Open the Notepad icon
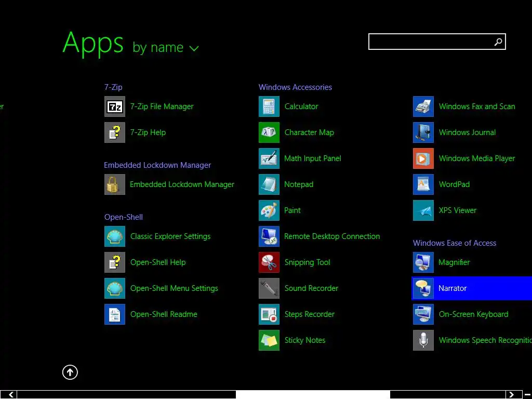Screen dimensions: 532x399 coord(269,184)
